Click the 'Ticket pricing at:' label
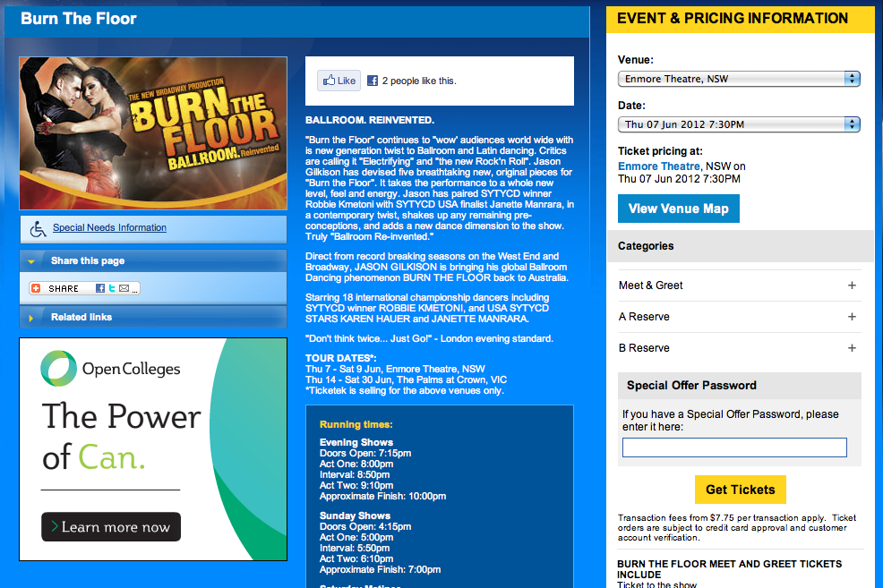Viewport: 883px width, 588px height. pos(660,151)
